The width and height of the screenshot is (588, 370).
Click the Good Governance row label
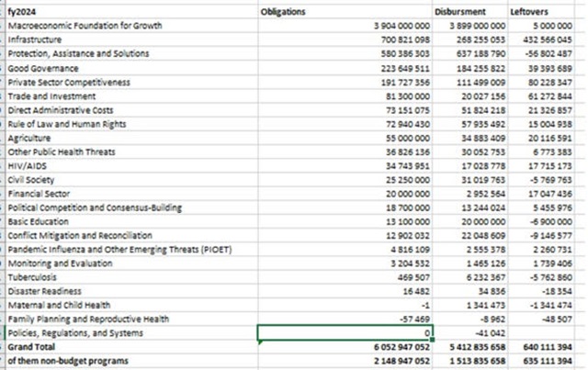[131, 68]
